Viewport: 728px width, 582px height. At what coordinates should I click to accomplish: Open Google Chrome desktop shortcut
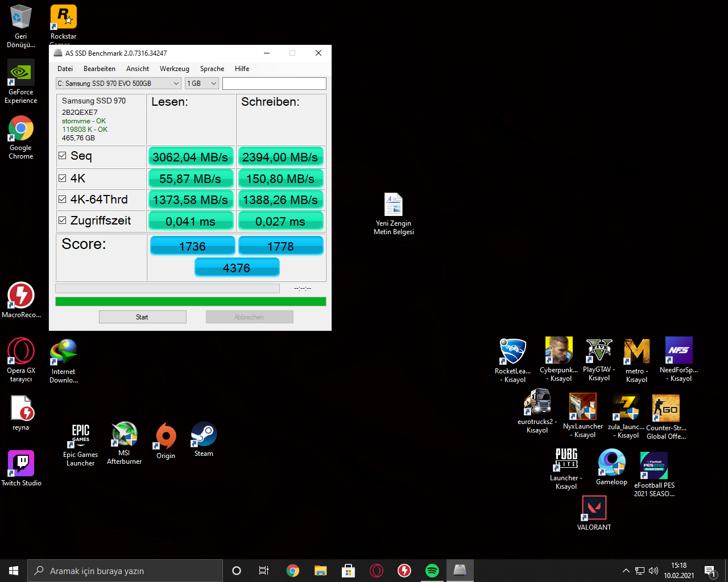(x=21, y=138)
